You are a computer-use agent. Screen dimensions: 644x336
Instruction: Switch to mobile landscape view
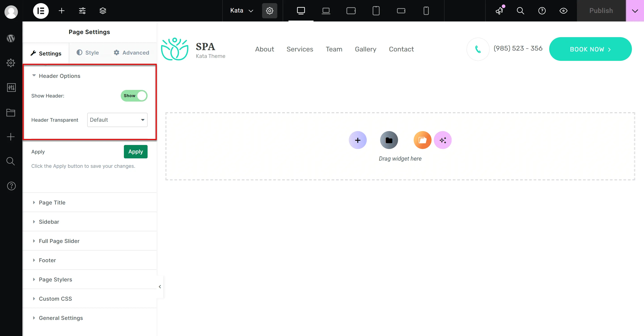pos(401,11)
